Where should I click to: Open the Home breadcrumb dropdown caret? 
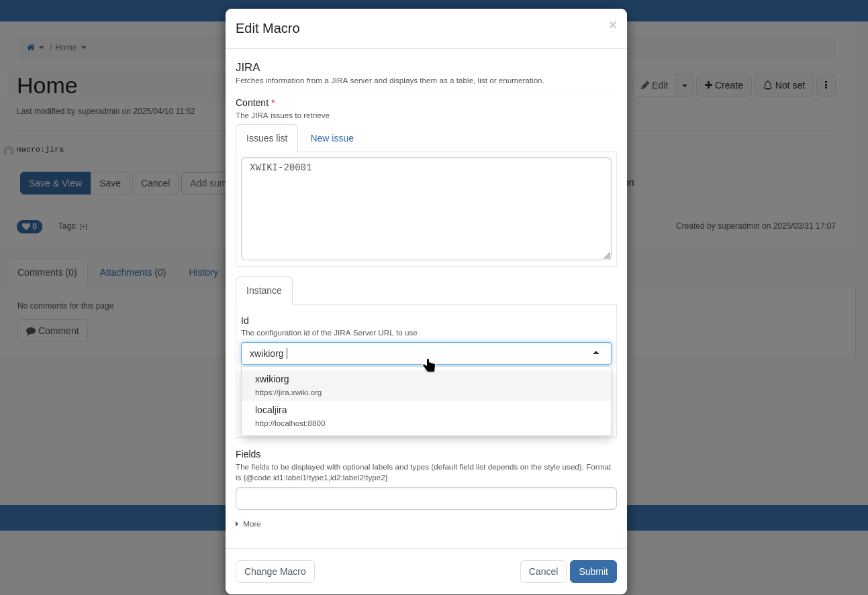point(84,48)
